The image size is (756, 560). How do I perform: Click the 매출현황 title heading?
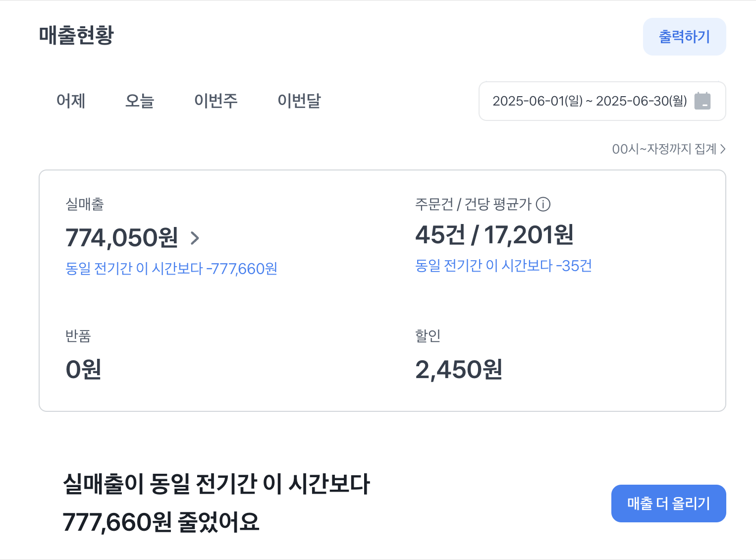click(x=76, y=36)
